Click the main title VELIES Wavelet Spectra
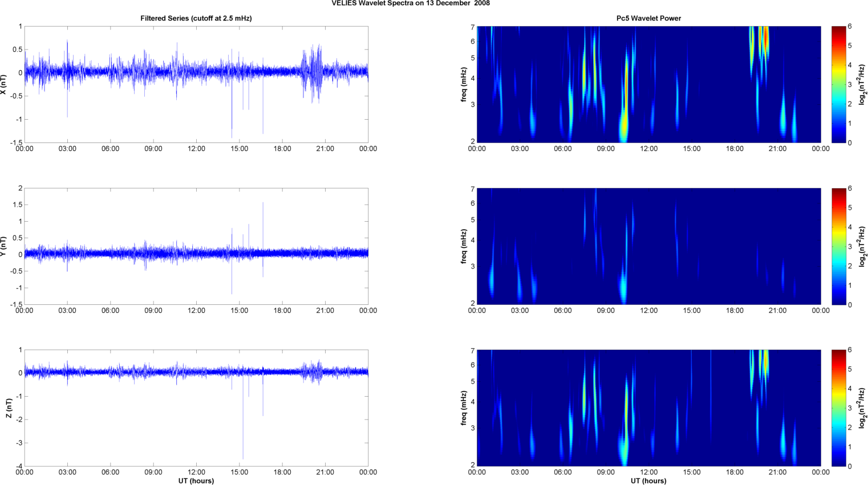 (411, 3)
